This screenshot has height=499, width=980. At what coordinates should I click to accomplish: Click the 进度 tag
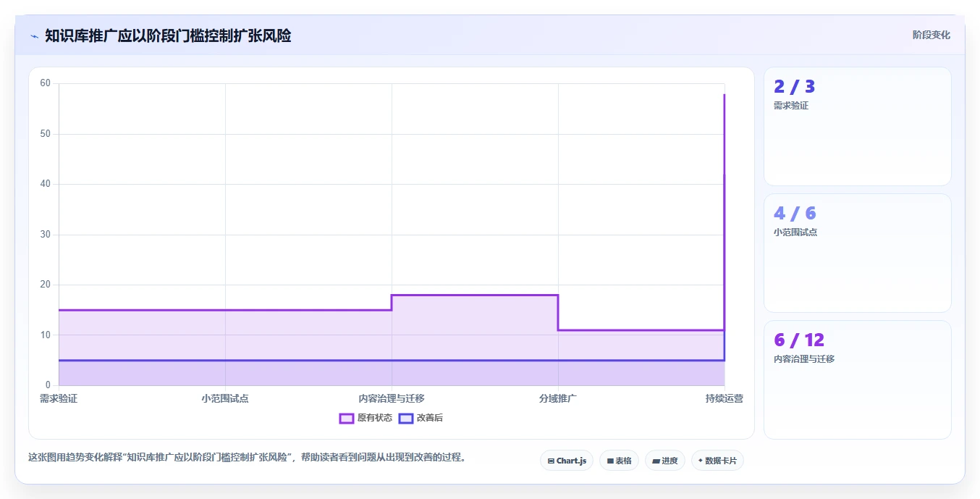pyautogui.click(x=665, y=461)
